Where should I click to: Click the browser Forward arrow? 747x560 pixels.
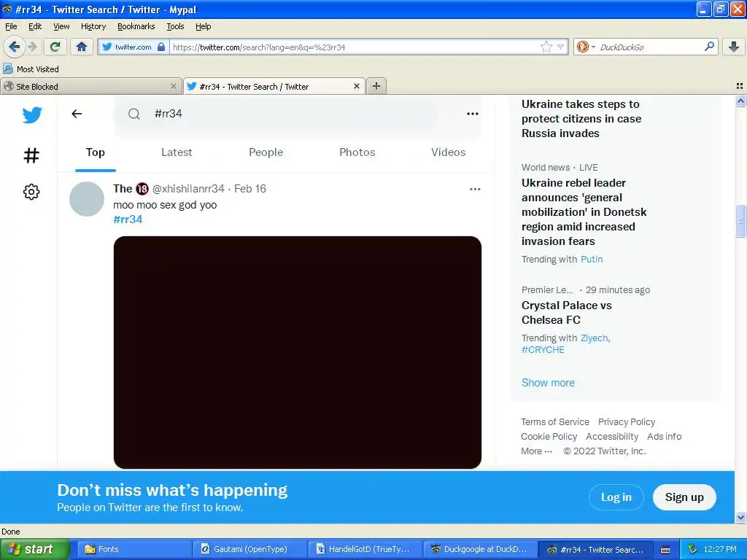pyautogui.click(x=32, y=47)
